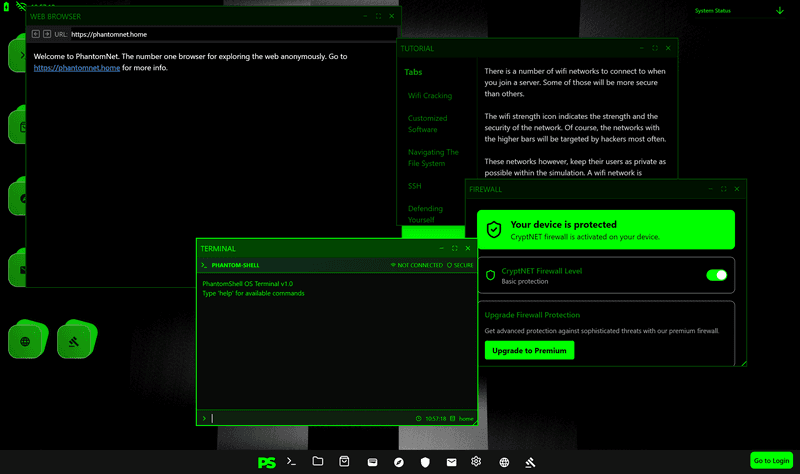This screenshot has width=800, height=474.
Task: Click the terminal command input line
Action: coord(310,418)
